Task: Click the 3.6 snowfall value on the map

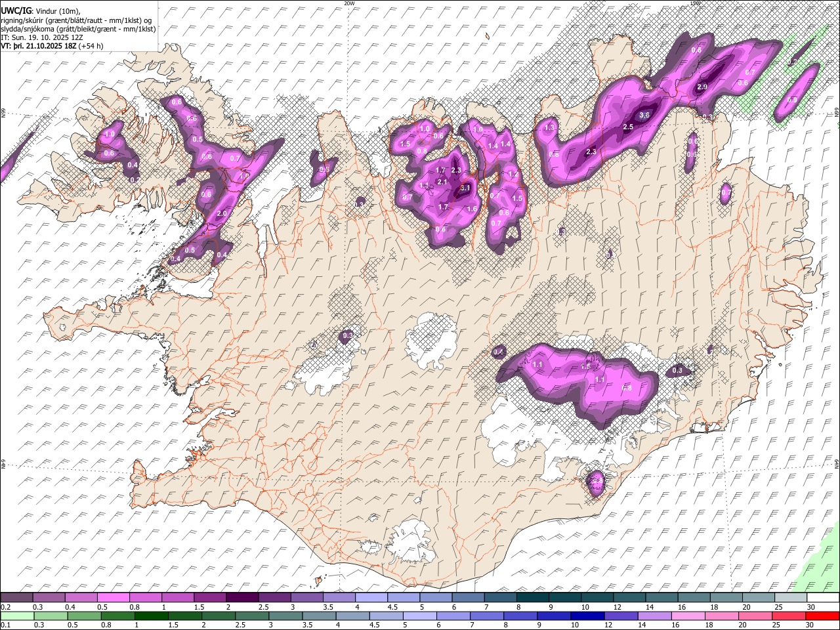Action: pos(644,115)
